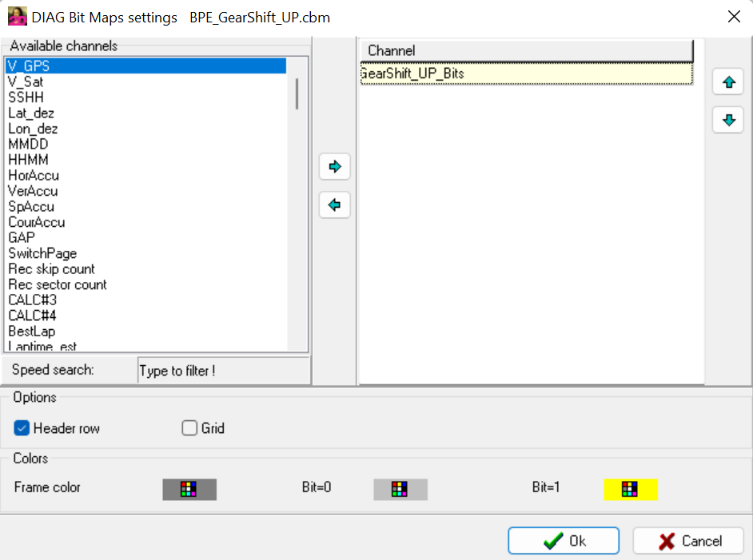The image size is (753, 560).
Task: Confirm settings with Ok button
Action: [563, 541]
